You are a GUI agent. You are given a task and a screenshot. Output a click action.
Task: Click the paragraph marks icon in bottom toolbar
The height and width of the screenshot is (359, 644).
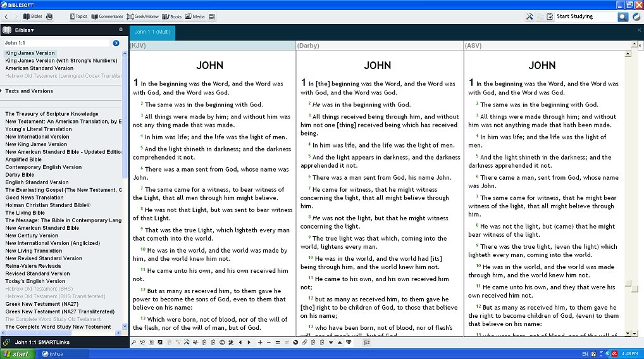[x=349, y=342]
